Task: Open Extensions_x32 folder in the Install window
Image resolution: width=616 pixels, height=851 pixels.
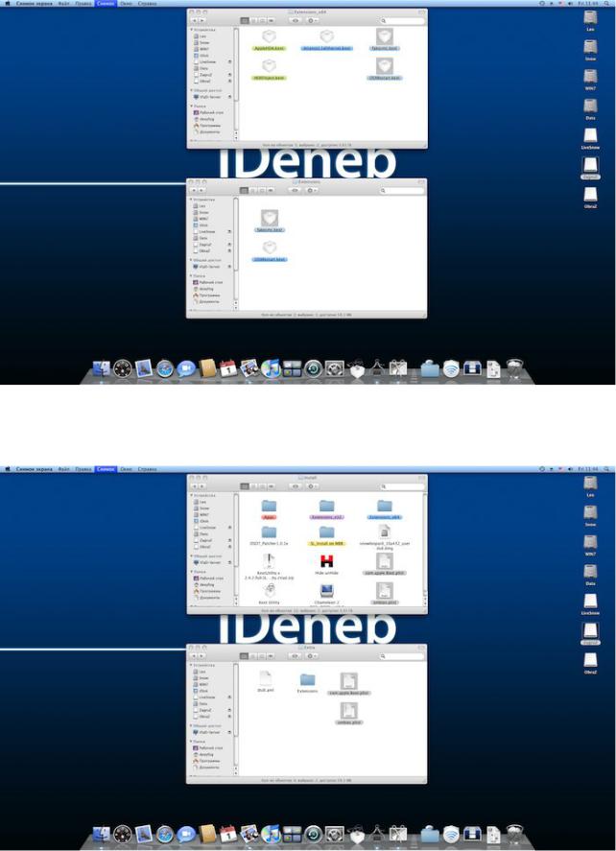Action: (327, 509)
